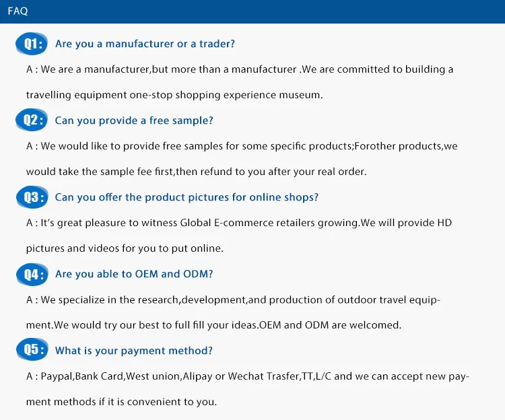Click the Q5 speech bubble badge
The height and width of the screenshot is (420, 505).
coord(31,351)
